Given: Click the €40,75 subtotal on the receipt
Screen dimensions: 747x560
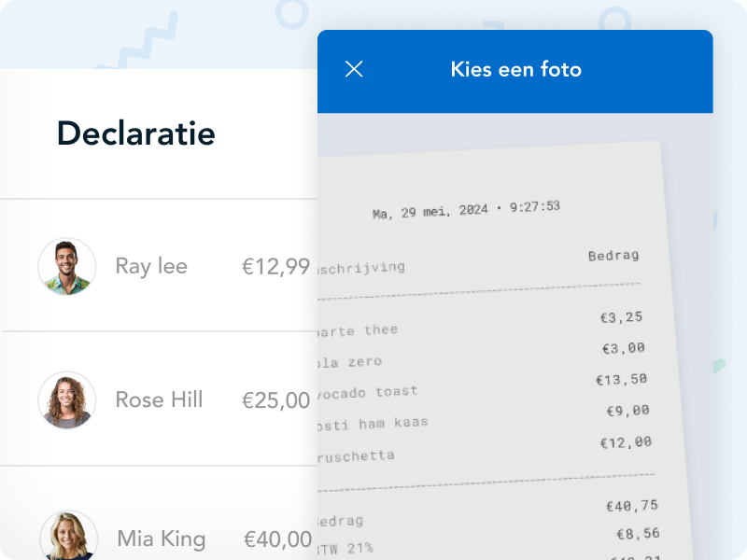Looking at the screenshot, I should (632, 506).
